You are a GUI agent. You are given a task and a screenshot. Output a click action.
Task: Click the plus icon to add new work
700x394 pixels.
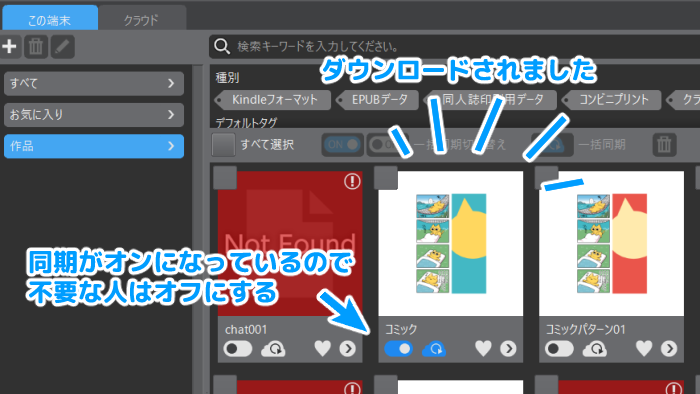9,46
